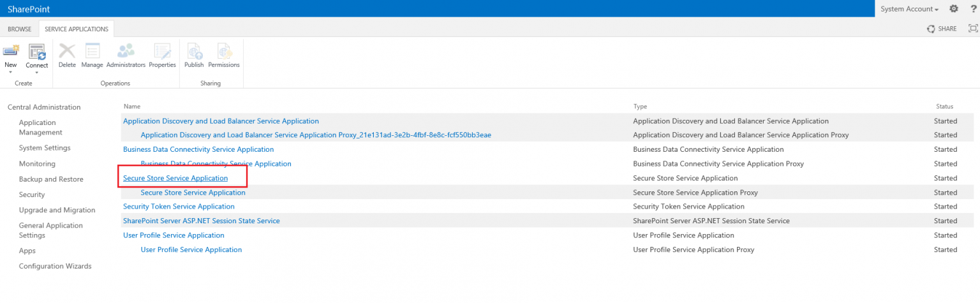Click the Share button

(x=942, y=29)
